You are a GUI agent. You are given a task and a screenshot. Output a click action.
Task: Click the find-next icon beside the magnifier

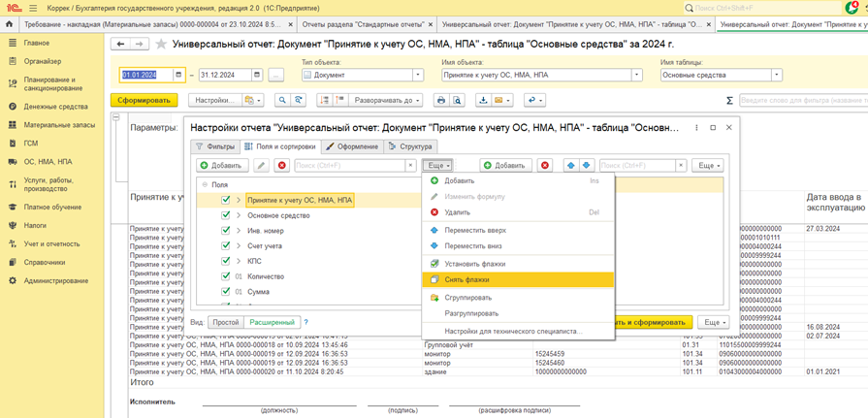[299, 100]
